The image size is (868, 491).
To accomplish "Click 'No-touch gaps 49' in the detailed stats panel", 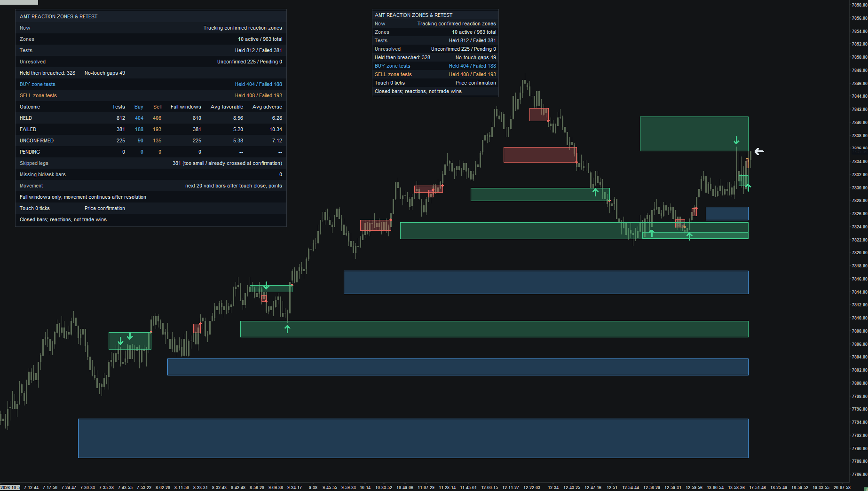I will tap(105, 73).
